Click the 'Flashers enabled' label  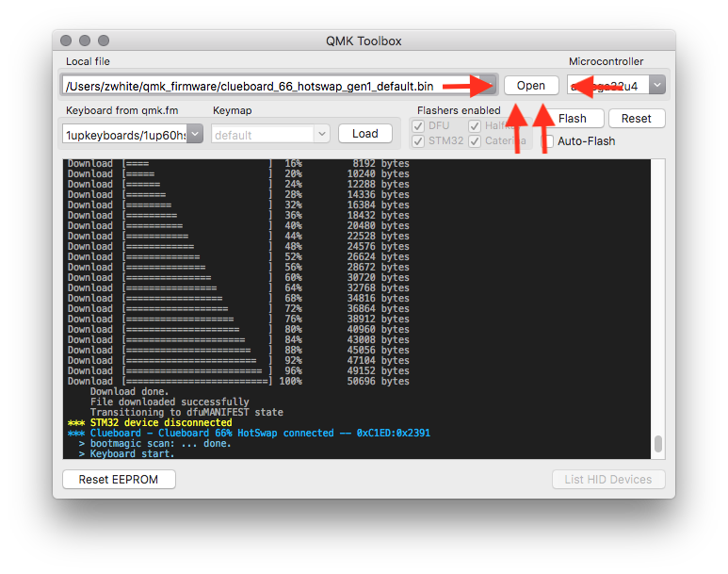[459, 110]
